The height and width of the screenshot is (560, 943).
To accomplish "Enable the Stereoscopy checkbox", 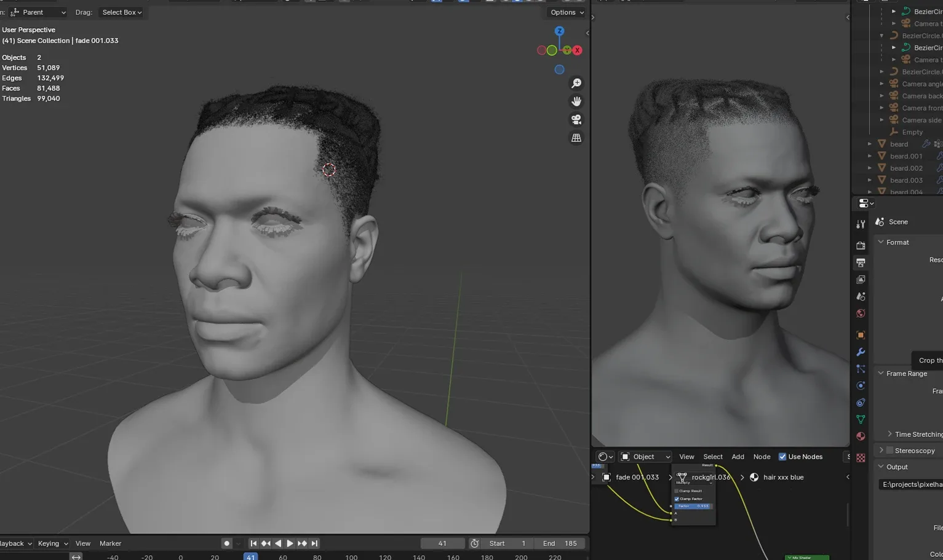I will click(889, 451).
